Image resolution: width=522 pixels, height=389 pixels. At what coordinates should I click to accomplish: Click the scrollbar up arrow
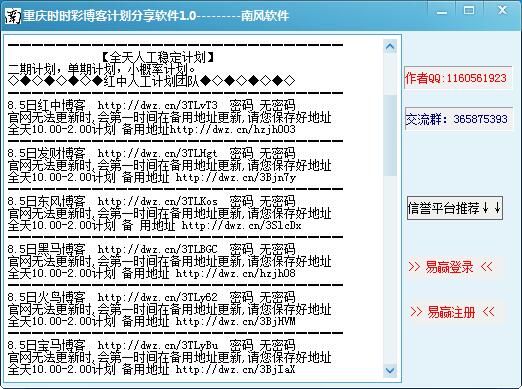pos(390,47)
